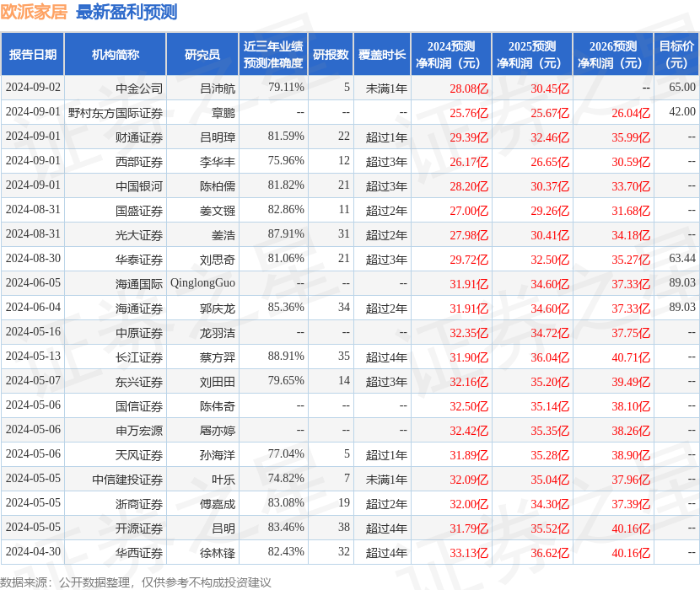
Task: Click the 覆盖时长 column header
Action: coord(382,55)
